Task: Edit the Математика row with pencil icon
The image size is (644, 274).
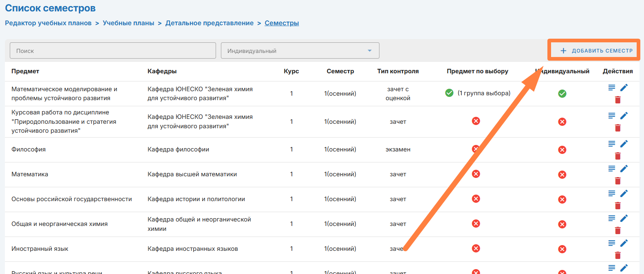Action: [x=624, y=169]
